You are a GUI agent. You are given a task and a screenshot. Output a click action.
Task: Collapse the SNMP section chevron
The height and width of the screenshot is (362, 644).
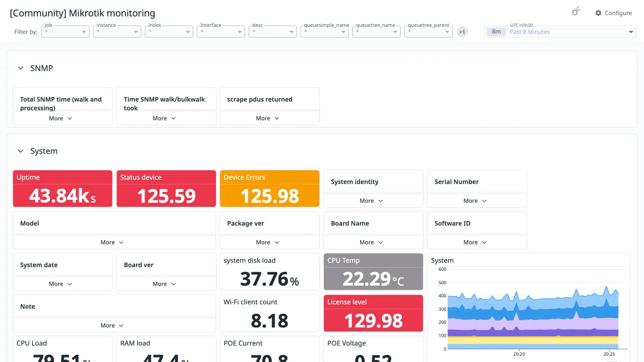pyautogui.click(x=20, y=68)
